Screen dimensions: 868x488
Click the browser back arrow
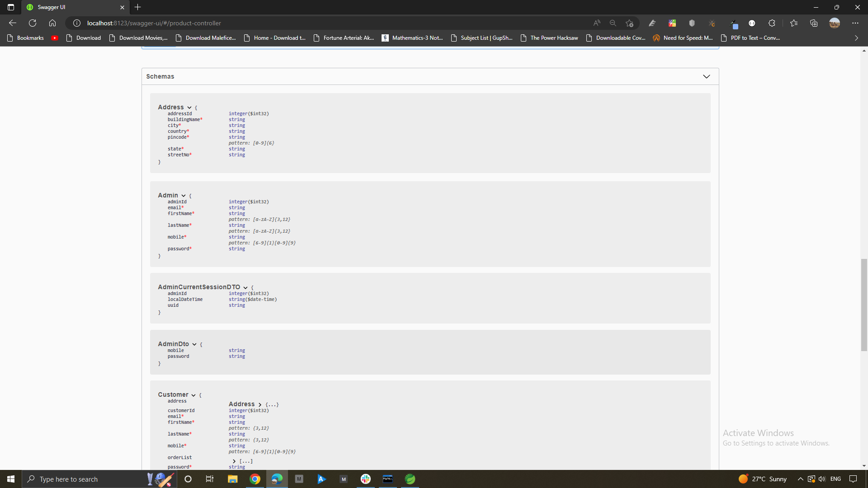click(x=13, y=23)
